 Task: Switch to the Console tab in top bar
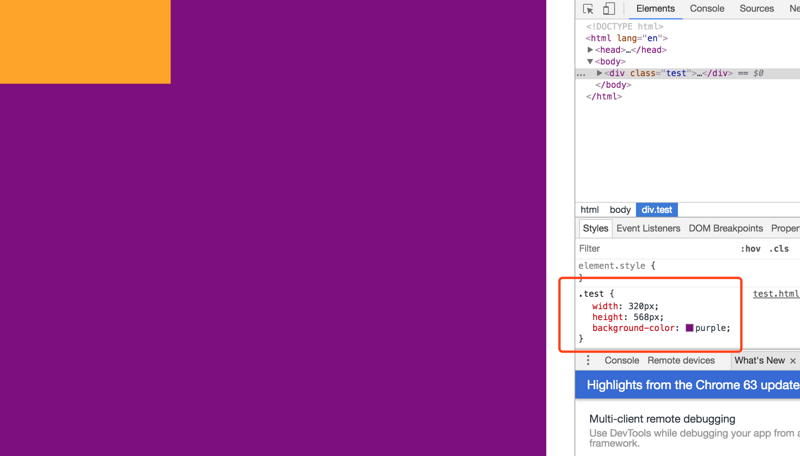tap(707, 9)
